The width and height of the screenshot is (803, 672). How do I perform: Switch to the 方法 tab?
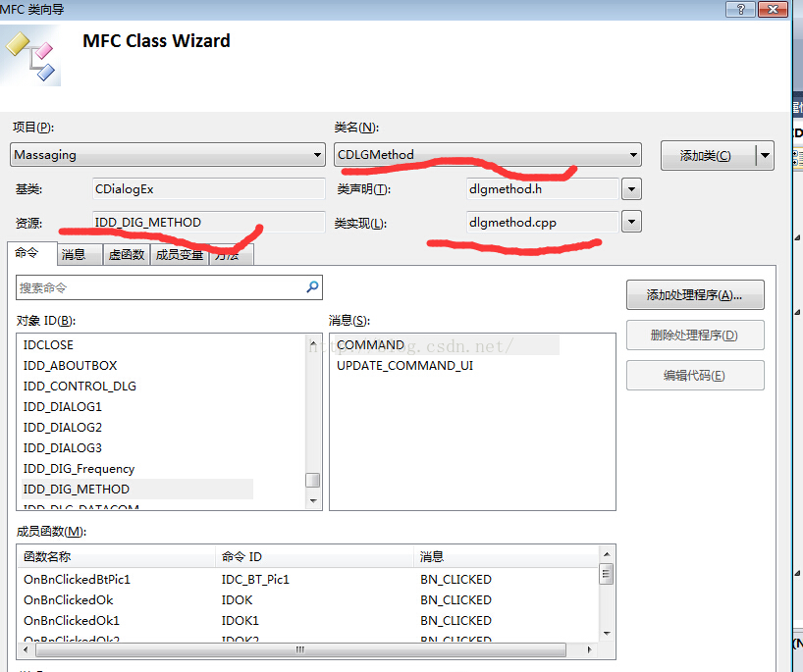click(232, 255)
